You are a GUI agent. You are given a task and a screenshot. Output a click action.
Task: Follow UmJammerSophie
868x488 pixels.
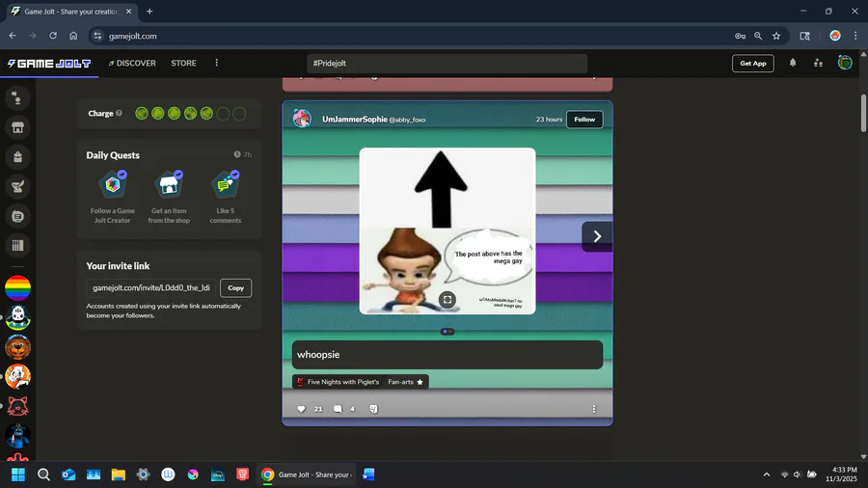pos(584,119)
